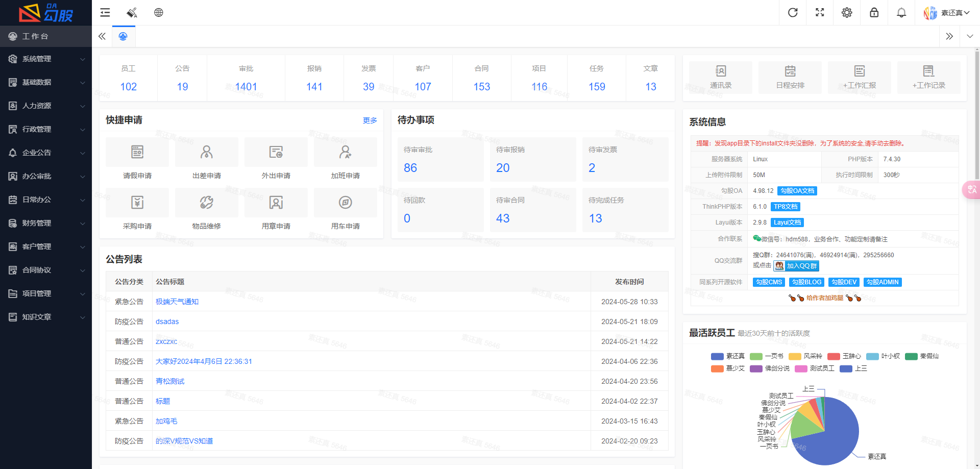Expand the 系统管理 sidebar section
The image size is (980, 469).
(x=46, y=59)
